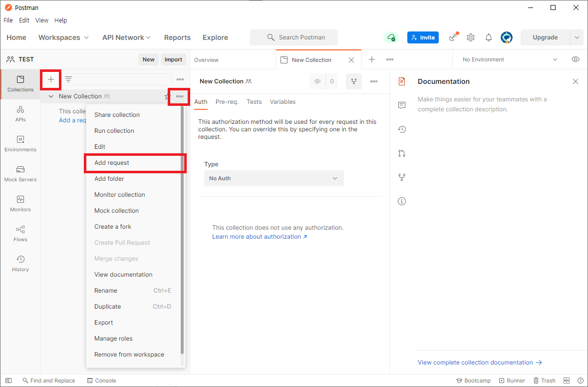The height and width of the screenshot is (387, 588).
Task: Click the Invite button
Action: click(423, 37)
